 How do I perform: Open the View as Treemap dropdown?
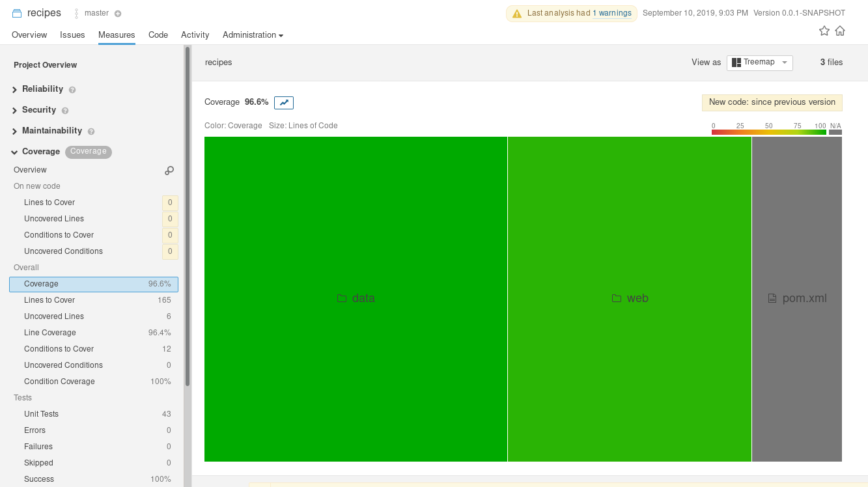click(759, 63)
